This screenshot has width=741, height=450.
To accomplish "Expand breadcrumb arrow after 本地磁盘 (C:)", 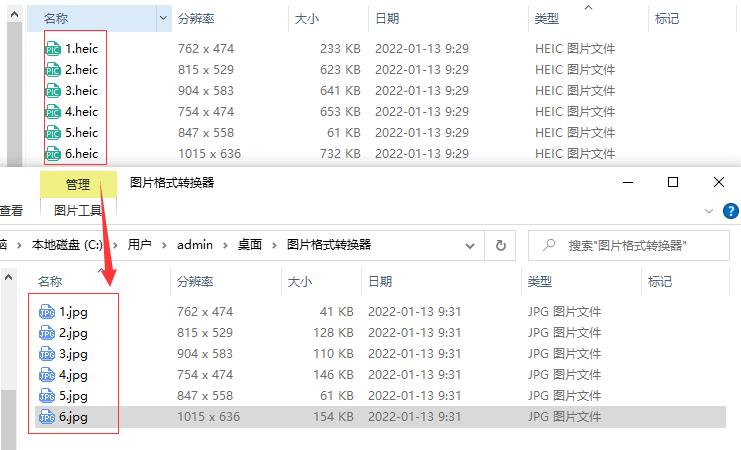I will click(x=115, y=245).
